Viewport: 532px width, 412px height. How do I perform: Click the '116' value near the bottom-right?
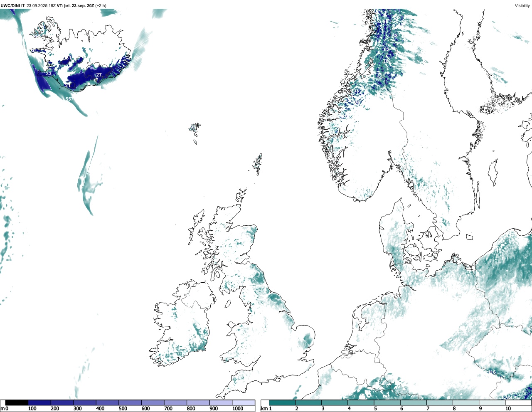click(492, 372)
